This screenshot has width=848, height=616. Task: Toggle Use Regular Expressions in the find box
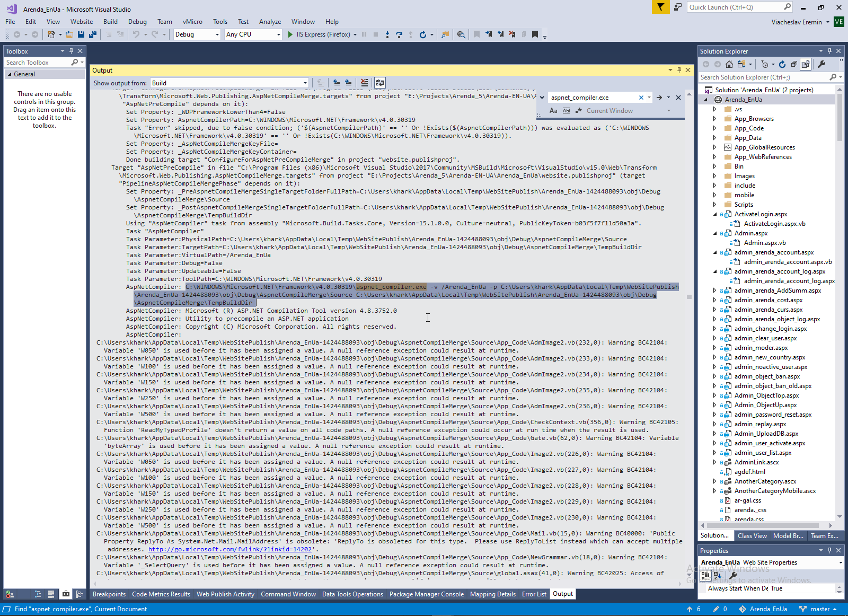click(x=578, y=111)
